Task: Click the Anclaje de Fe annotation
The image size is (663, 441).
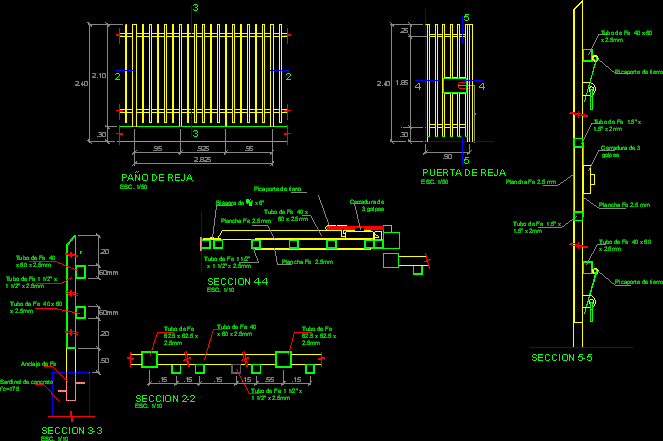Action: 35,364
